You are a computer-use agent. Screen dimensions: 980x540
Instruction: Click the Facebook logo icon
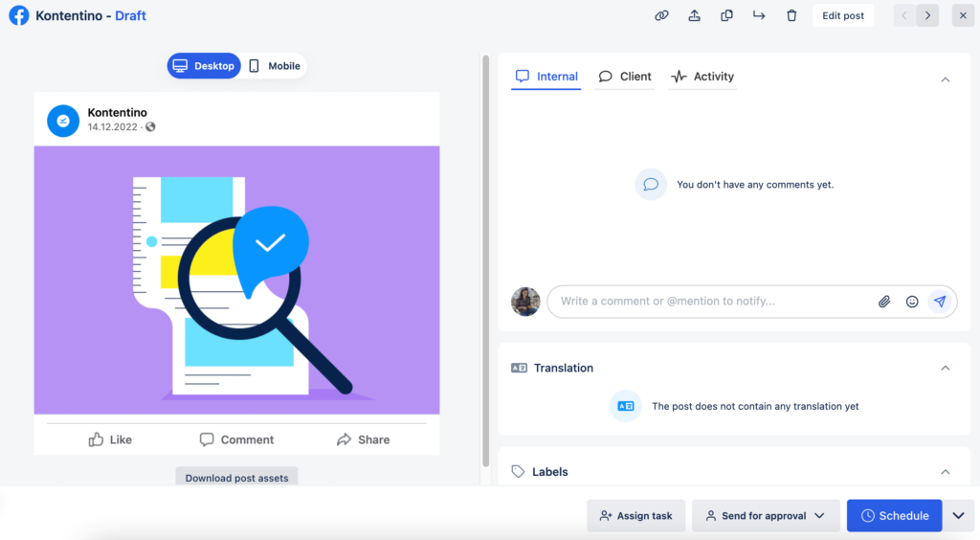(19, 15)
